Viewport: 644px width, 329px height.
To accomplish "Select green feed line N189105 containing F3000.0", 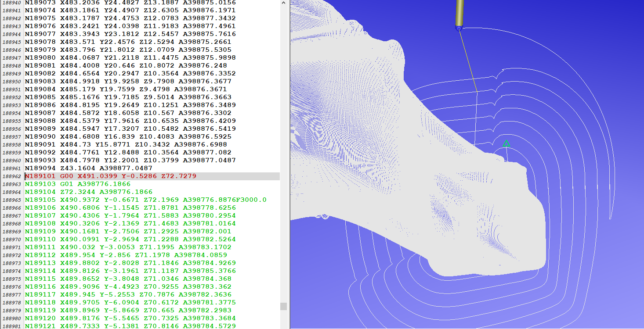I will click(132, 200).
